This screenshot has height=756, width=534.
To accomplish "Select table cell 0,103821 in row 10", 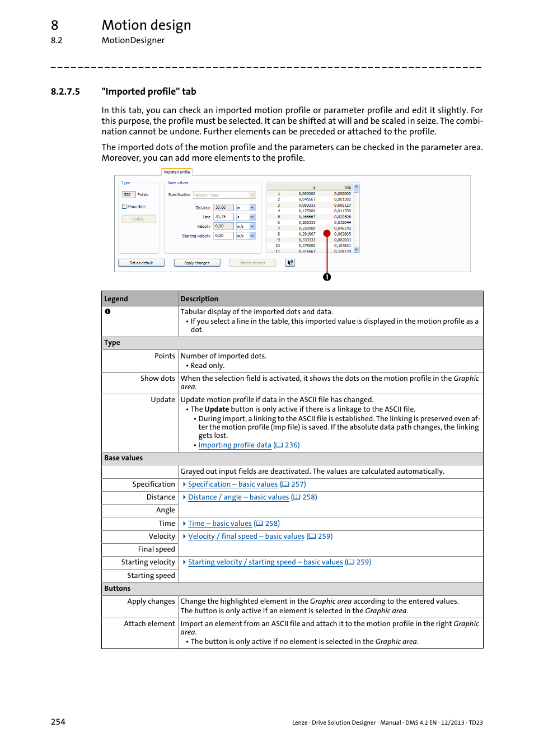I will 343,246.
